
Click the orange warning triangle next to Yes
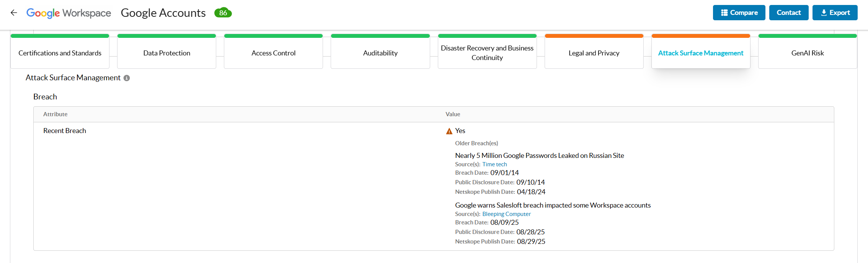point(449,131)
